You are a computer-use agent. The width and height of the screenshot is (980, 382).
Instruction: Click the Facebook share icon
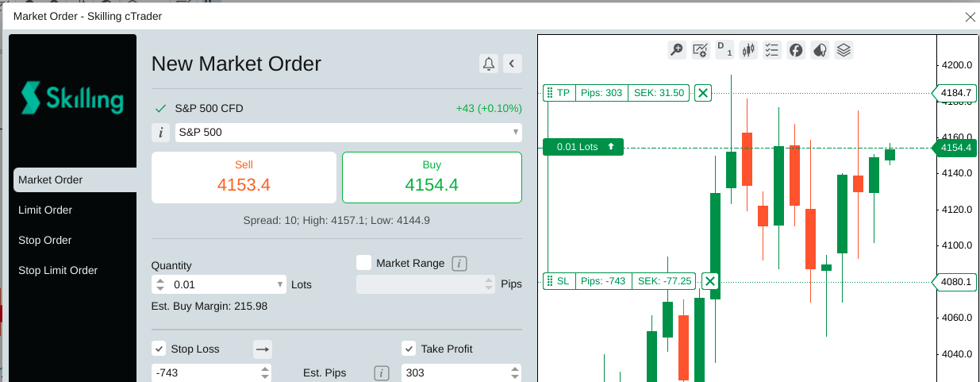796,50
